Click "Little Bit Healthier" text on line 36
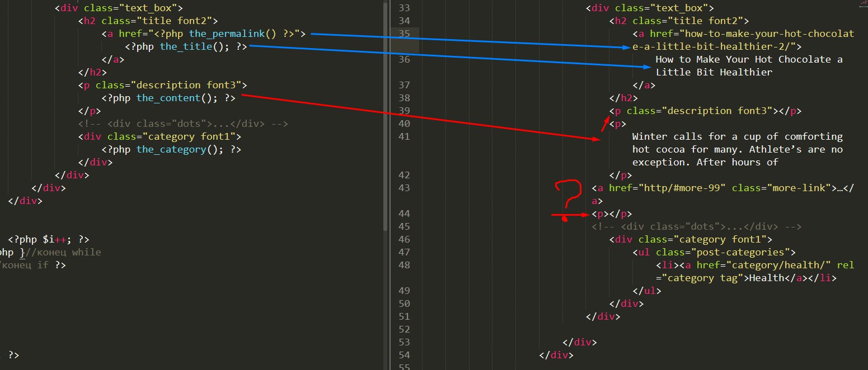The image size is (868, 370). pyautogui.click(x=714, y=72)
